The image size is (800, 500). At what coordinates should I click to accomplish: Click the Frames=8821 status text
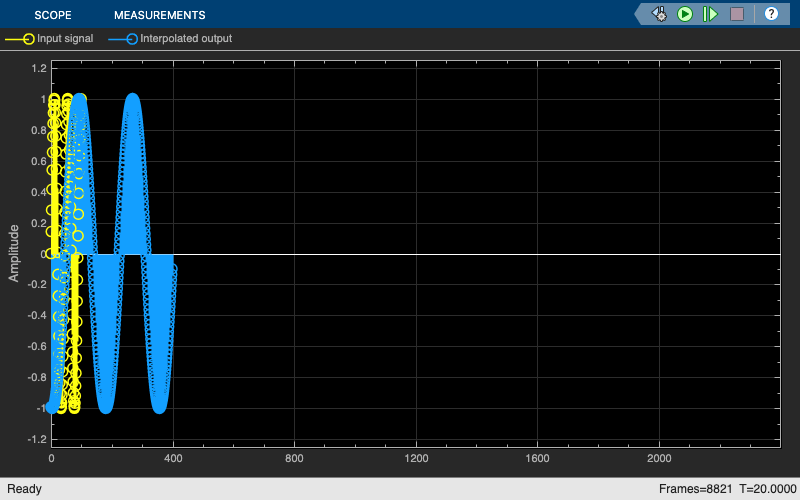tap(695, 489)
